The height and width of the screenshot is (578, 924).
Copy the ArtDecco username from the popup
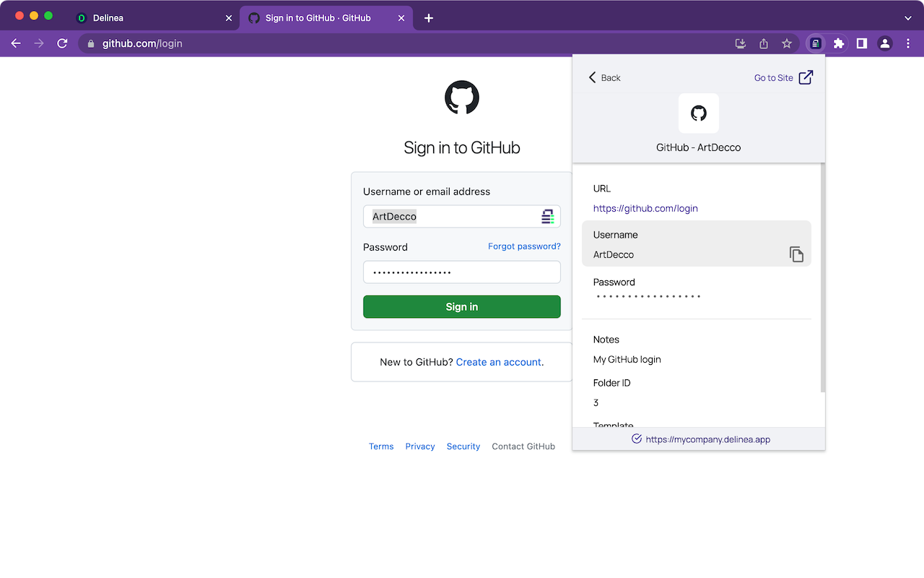(x=796, y=254)
